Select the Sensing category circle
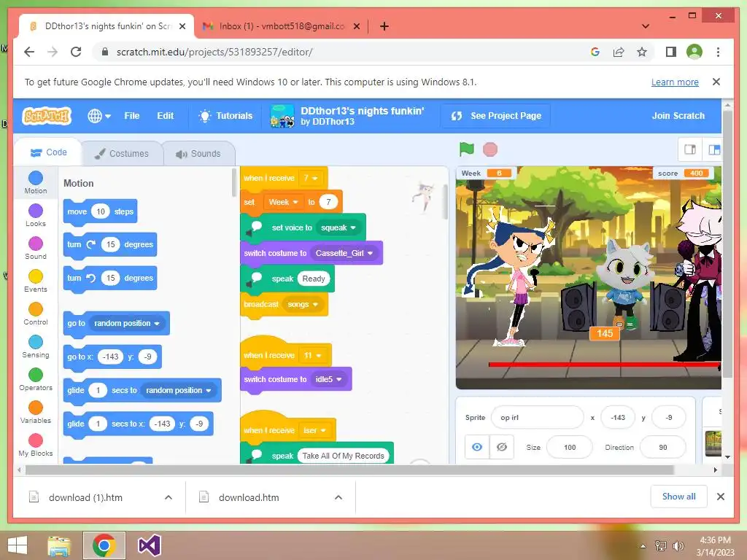This screenshot has width=747, height=560. [36, 343]
